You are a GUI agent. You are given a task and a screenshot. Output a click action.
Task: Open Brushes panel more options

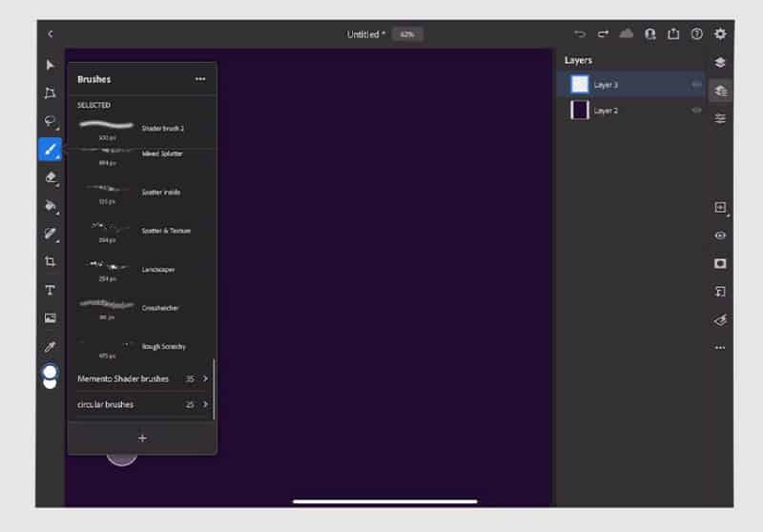(200, 79)
